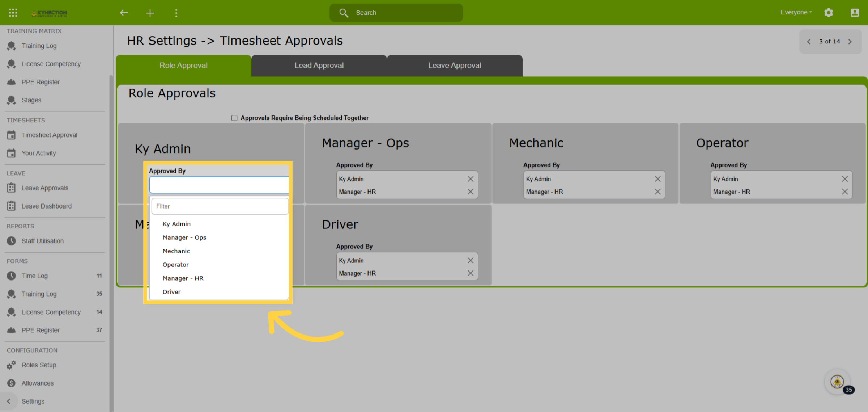Open the three-dot more options menu

(176, 13)
